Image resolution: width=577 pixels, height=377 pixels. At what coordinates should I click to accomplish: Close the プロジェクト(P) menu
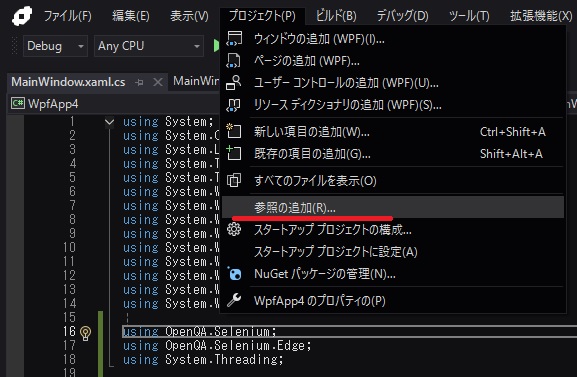click(x=262, y=16)
